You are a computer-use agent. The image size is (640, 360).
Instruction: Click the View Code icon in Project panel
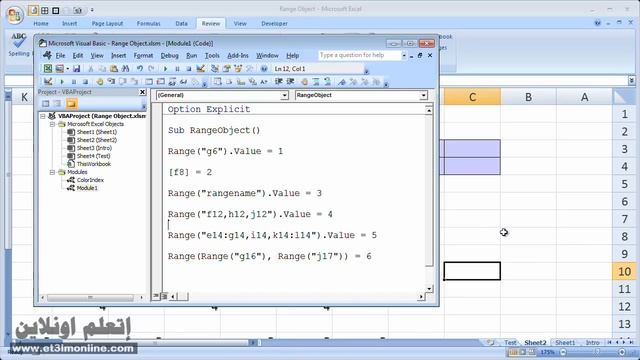tap(46, 104)
